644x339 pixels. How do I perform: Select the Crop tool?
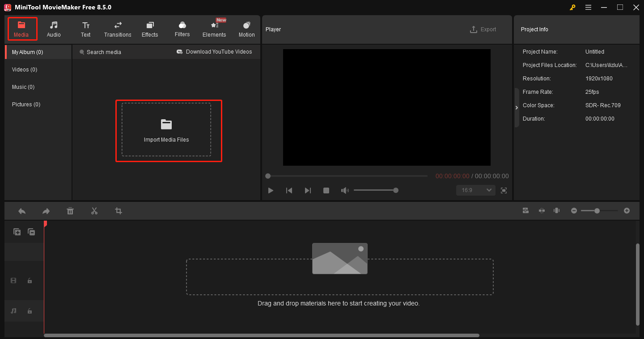click(x=118, y=210)
